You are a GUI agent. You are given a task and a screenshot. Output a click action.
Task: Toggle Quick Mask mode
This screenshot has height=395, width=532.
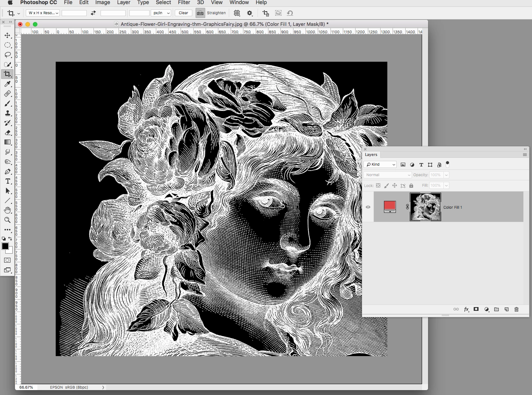tap(7, 260)
